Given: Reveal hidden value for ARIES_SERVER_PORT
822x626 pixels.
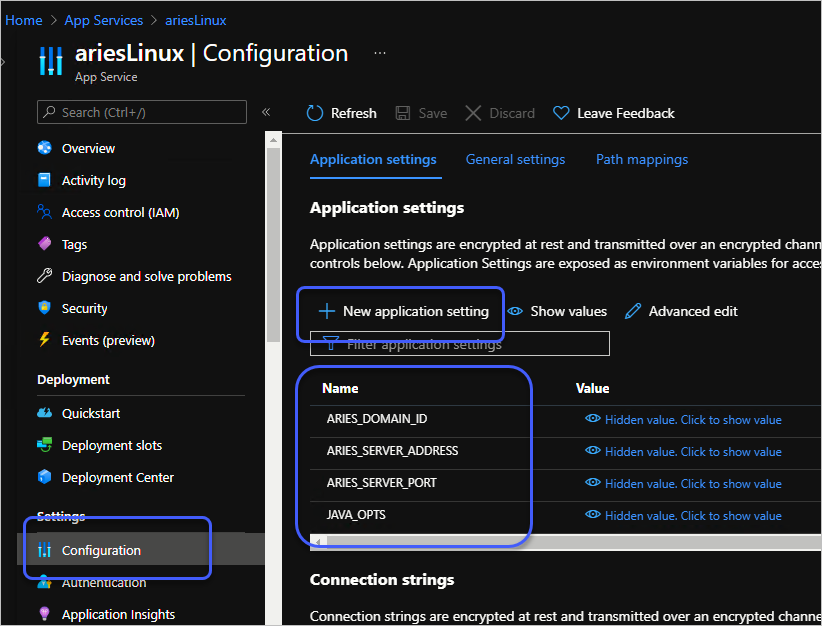Looking at the screenshot, I should click(683, 483).
